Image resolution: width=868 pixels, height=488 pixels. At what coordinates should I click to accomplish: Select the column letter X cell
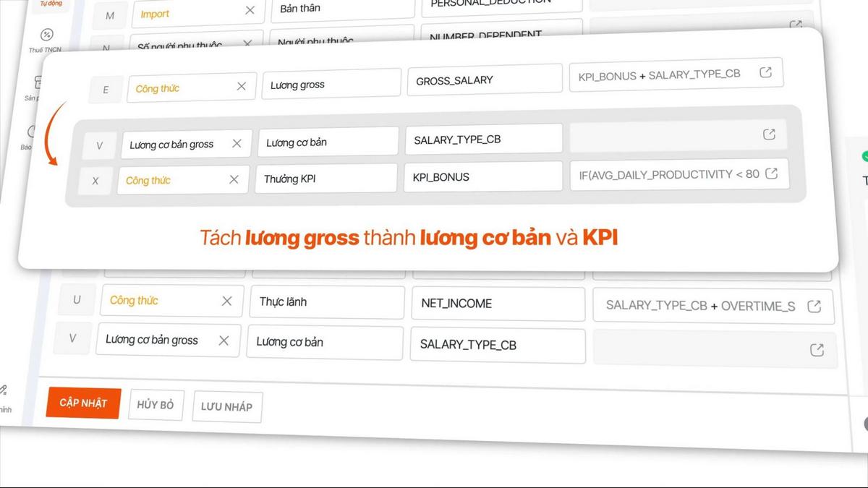coord(95,181)
